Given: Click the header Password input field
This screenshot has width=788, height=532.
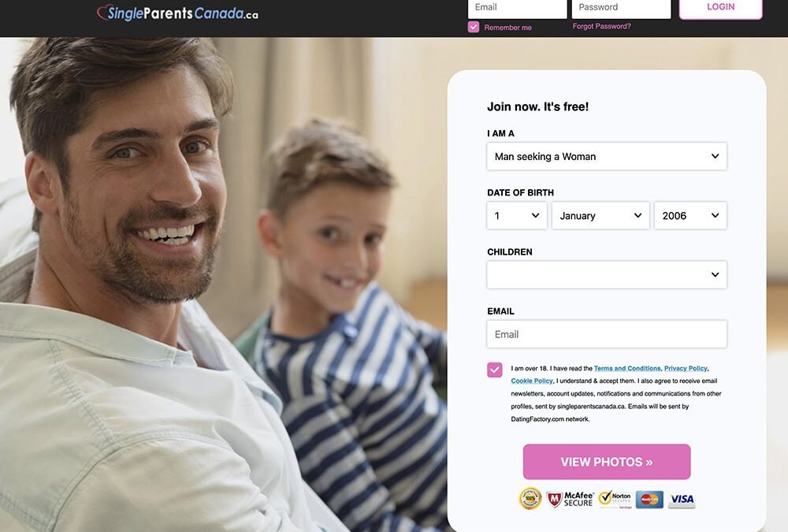Looking at the screenshot, I should point(621,9).
